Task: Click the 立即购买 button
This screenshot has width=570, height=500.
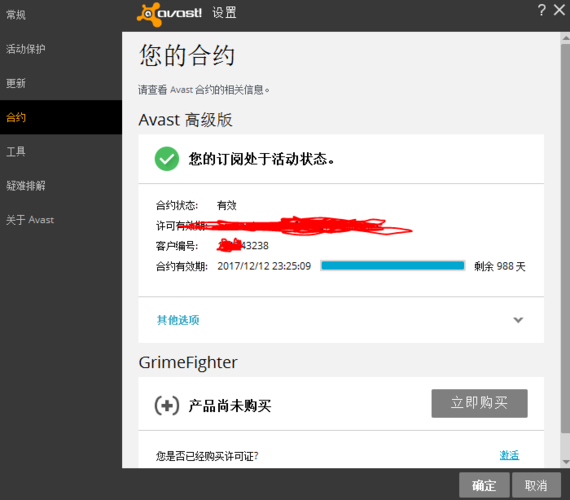Action: pyautogui.click(x=479, y=403)
